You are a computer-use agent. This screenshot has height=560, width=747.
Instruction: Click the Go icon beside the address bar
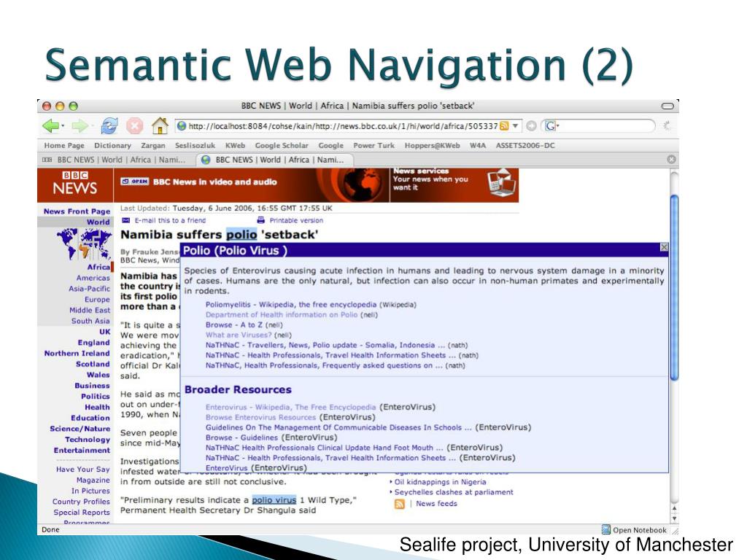531,125
